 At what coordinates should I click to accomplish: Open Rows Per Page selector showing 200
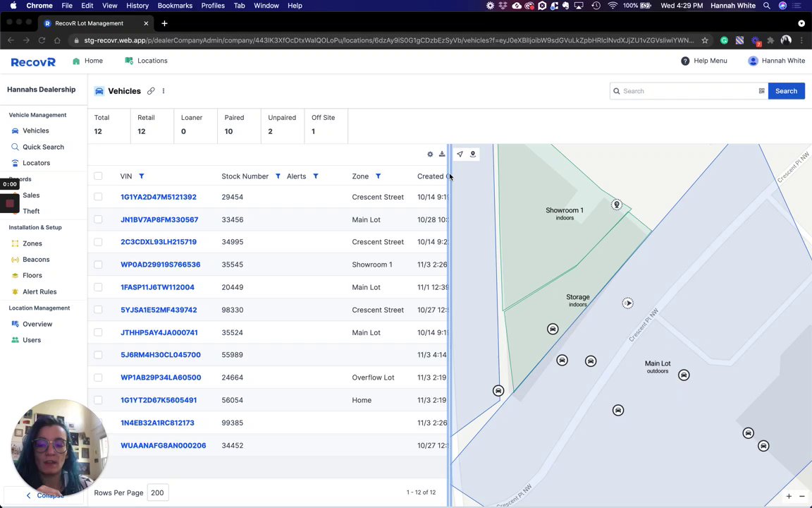(x=157, y=492)
